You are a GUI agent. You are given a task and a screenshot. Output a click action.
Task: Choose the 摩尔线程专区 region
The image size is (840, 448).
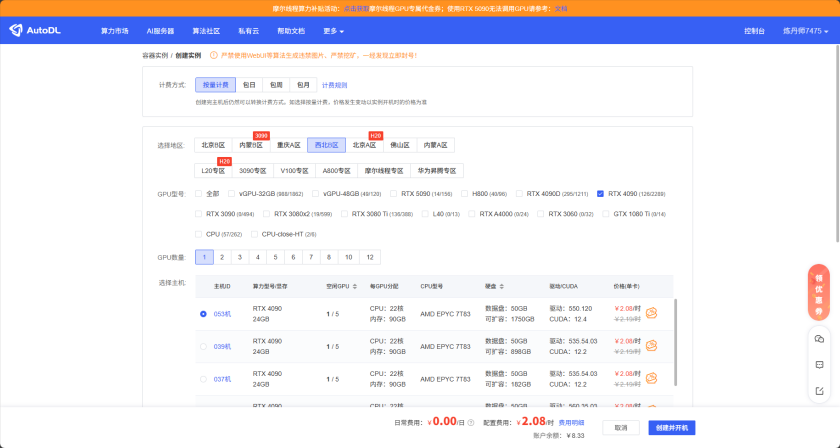[384, 171]
